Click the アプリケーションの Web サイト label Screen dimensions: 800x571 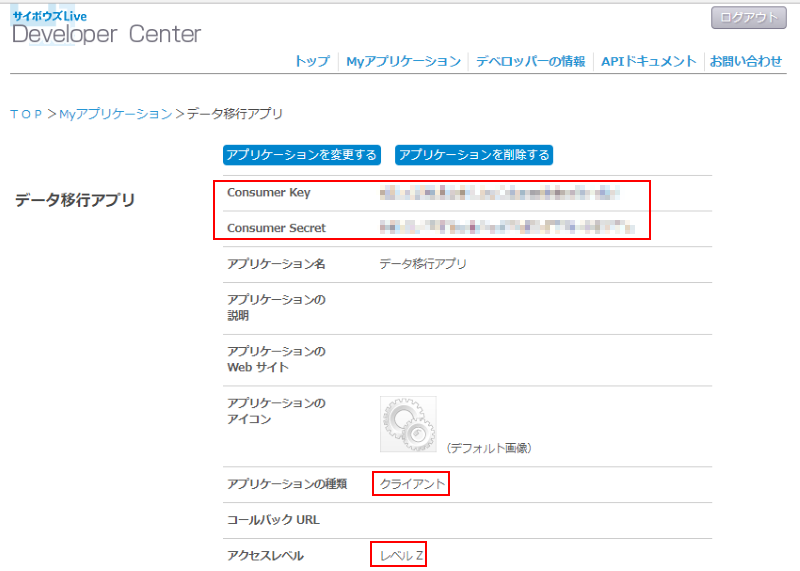click(x=276, y=359)
